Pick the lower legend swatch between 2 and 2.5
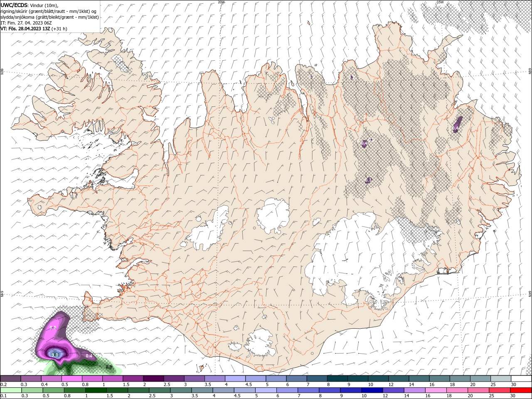 coord(139,390)
